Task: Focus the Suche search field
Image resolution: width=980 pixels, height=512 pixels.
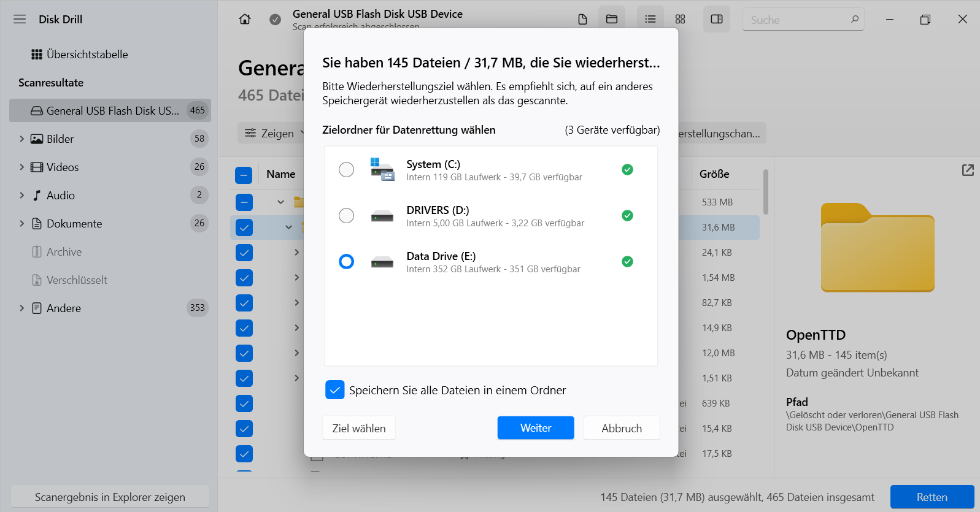Action: (x=803, y=20)
